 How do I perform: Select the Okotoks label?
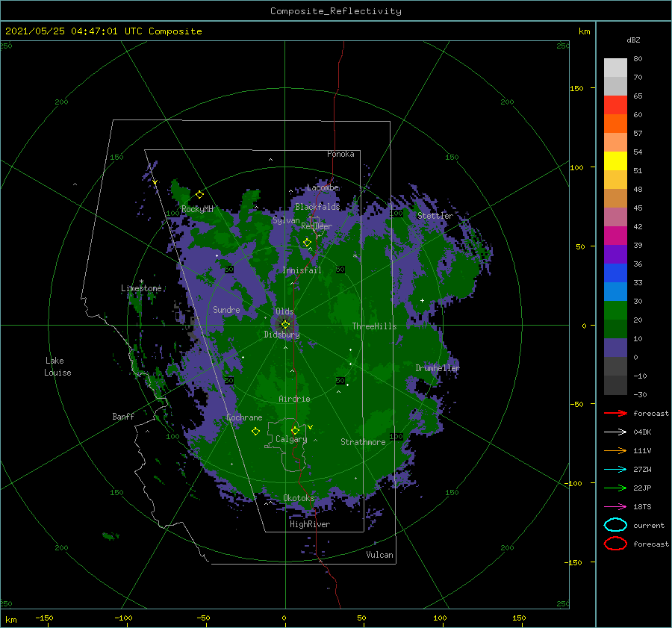299,498
